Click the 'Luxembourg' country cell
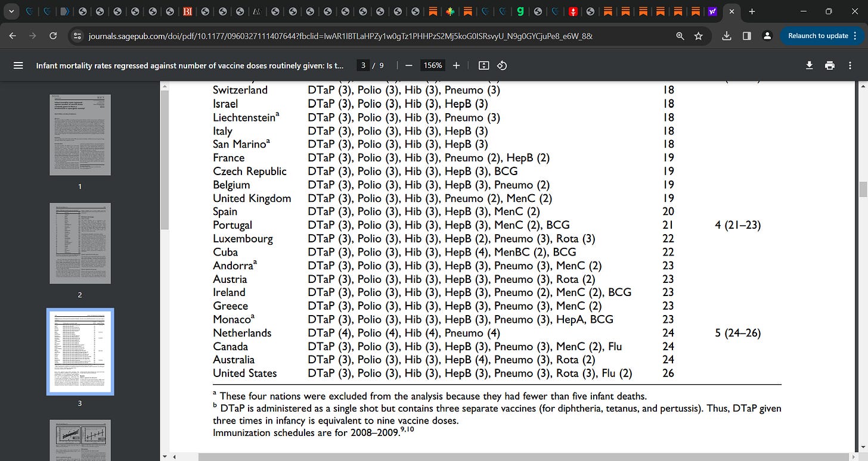868x461 pixels. click(x=243, y=239)
